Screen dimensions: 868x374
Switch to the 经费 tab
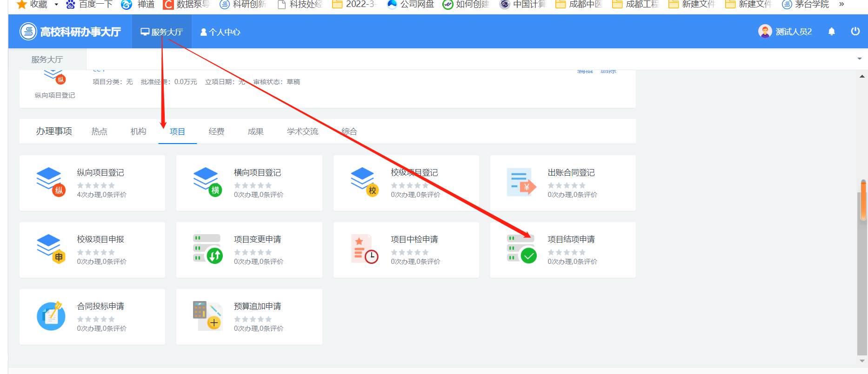216,131
